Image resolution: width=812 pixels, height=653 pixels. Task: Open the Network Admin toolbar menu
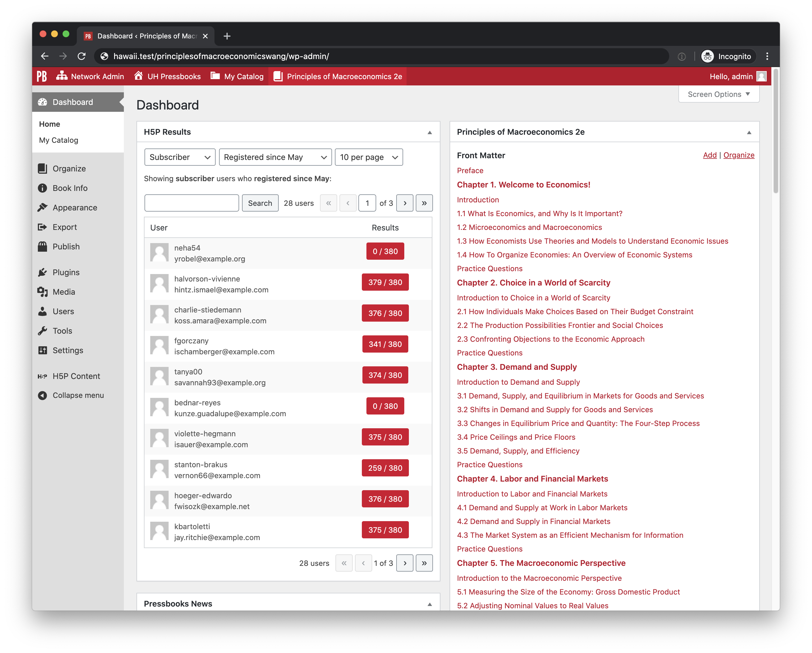pyautogui.click(x=90, y=77)
